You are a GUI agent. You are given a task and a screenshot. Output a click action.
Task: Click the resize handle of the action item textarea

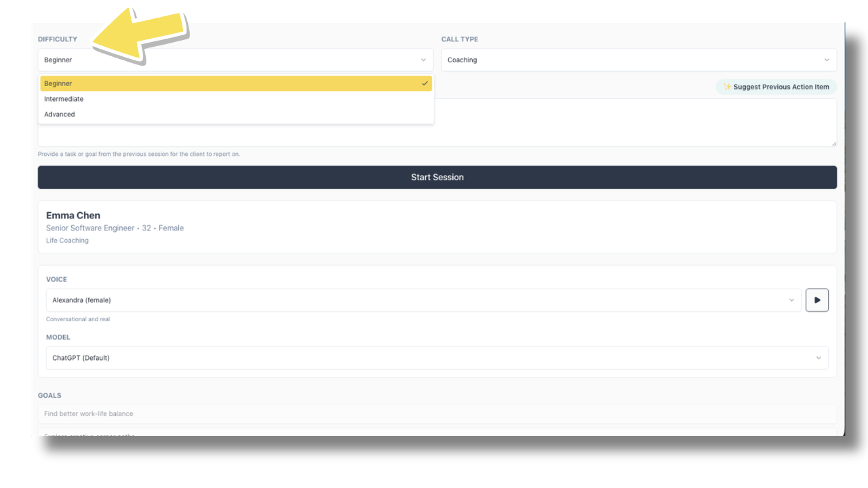coord(833,143)
